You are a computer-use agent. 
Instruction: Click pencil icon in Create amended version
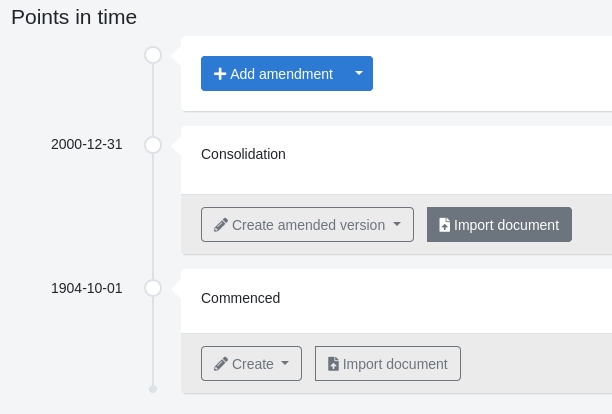[x=221, y=225]
